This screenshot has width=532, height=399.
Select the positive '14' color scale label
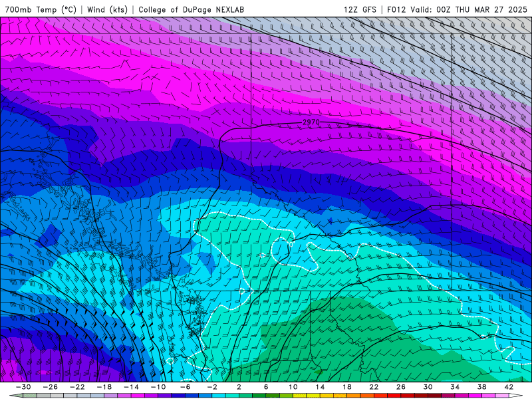320,387
